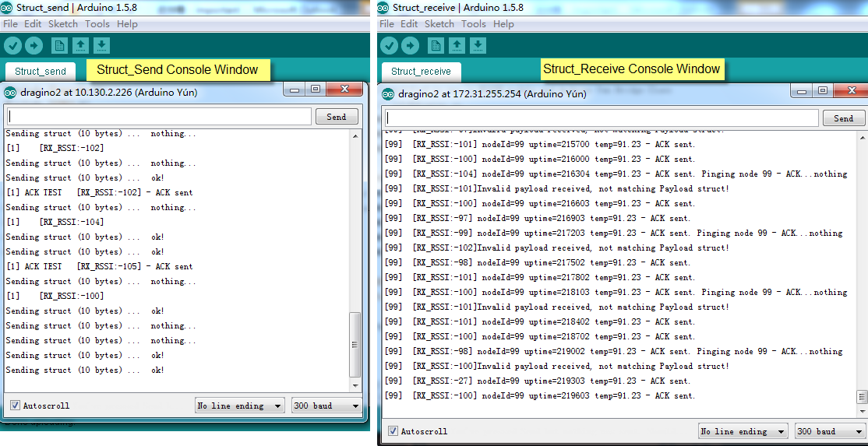Screen dimensions: 868x446
Task: Click Upload arrow icon in Struct_receive window
Action: (410, 45)
